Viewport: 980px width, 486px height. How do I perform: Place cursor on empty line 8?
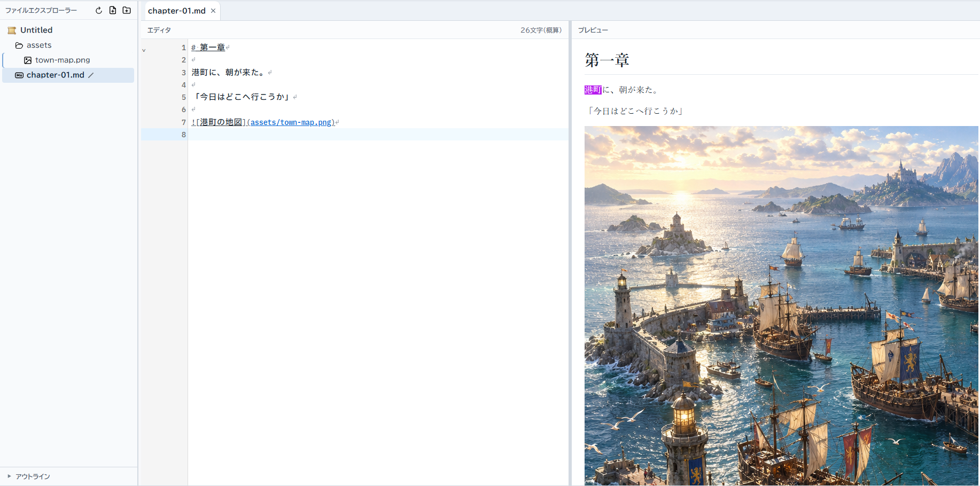coord(378,135)
